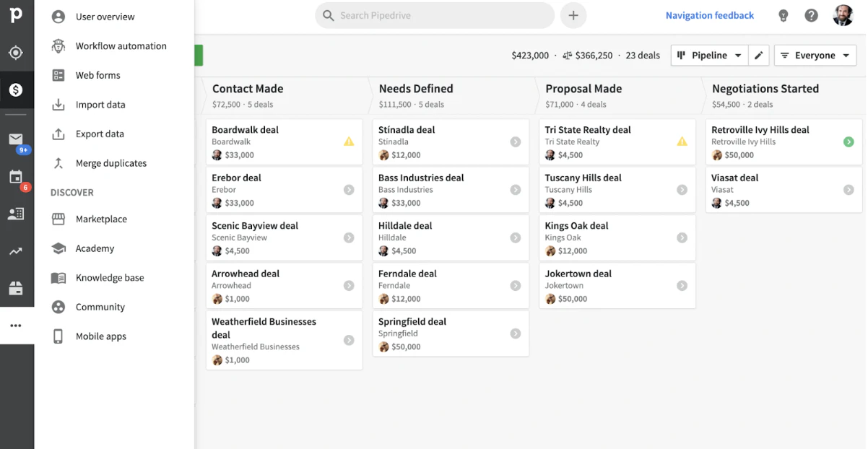The image size is (868, 449).
Task: Open Community menu item
Action: click(114, 307)
